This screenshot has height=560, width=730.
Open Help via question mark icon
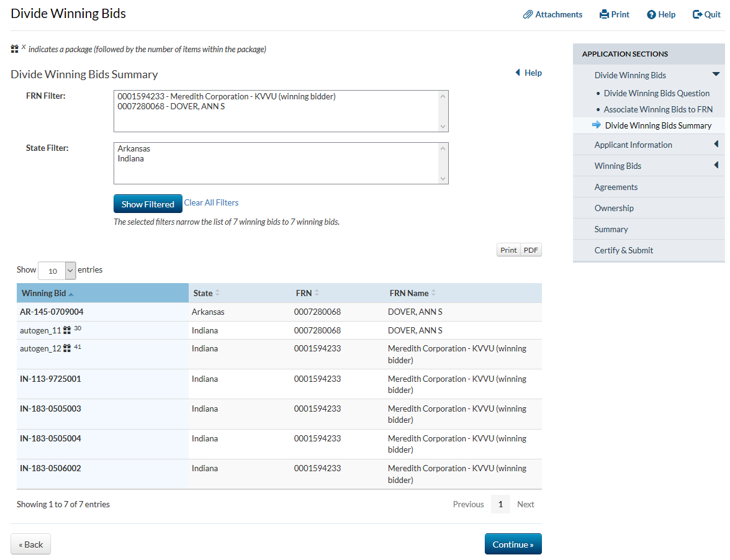pyautogui.click(x=651, y=14)
